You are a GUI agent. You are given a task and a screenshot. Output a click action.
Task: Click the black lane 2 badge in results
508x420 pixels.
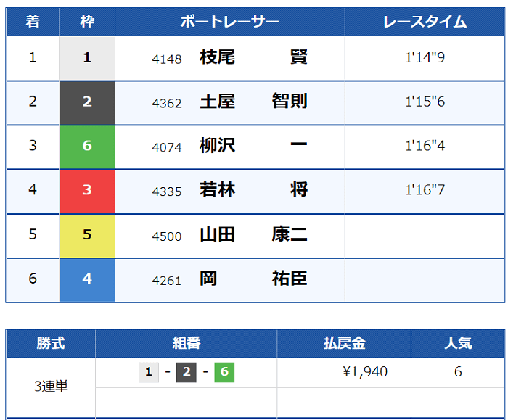[87, 103]
